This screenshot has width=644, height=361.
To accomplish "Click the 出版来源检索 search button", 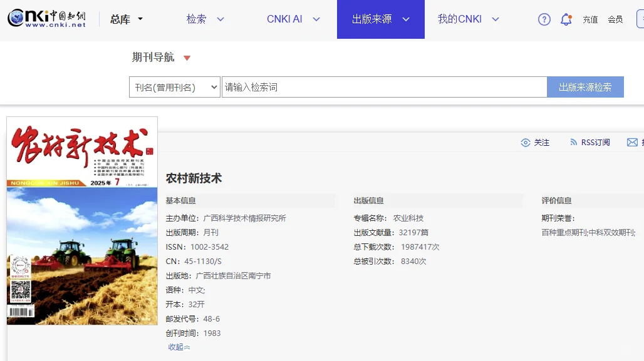I will point(584,86).
